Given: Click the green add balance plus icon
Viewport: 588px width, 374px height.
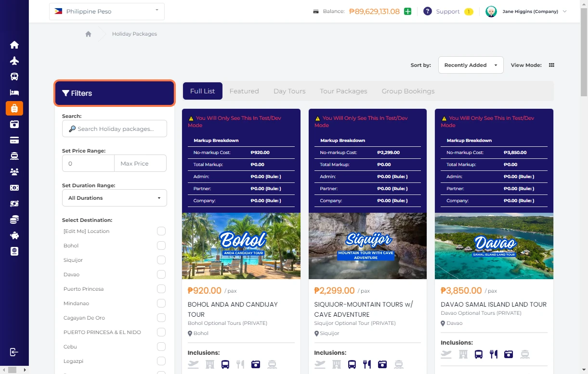Looking at the screenshot, I should coord(407,12).
